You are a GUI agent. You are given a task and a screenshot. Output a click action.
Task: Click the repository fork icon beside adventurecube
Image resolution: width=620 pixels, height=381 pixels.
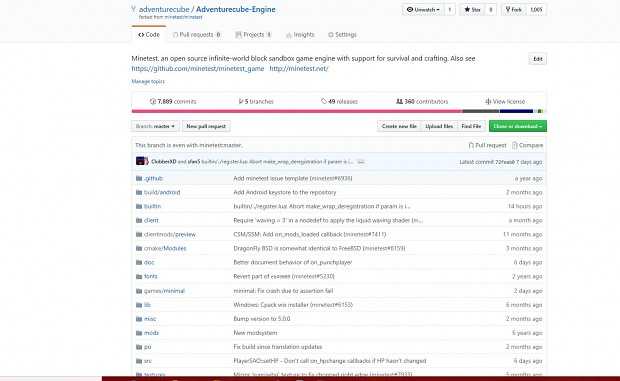(134, 9)
